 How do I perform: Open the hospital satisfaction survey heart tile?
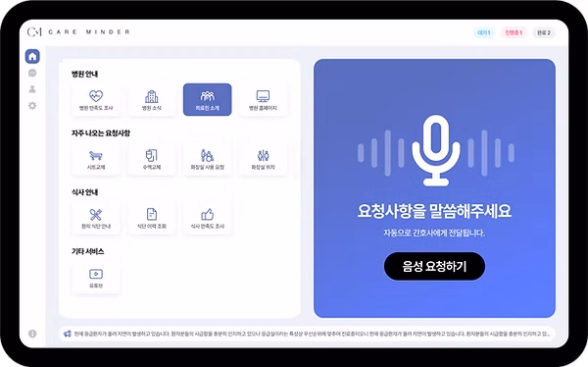coord(96,99)
